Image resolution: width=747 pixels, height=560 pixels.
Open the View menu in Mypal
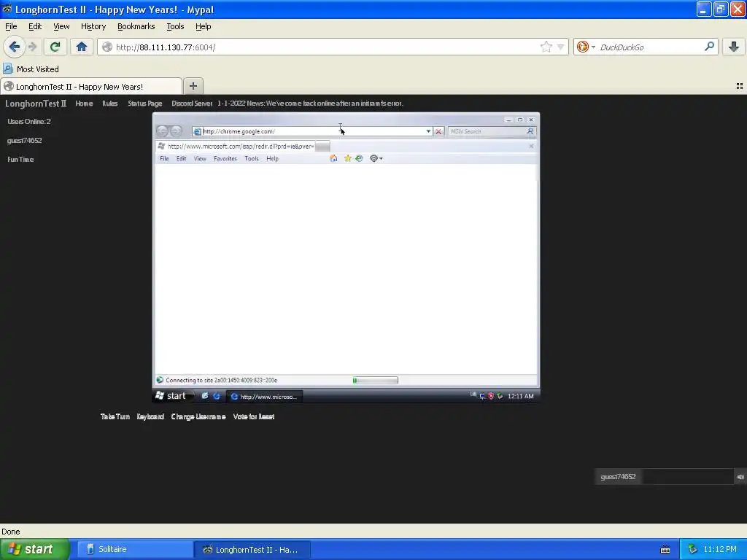coord(61,26)
